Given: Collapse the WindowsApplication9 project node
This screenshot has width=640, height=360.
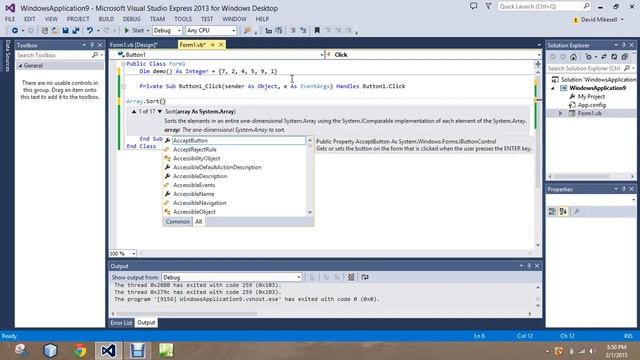Looking at the screenshot, I should coord(553,88).
